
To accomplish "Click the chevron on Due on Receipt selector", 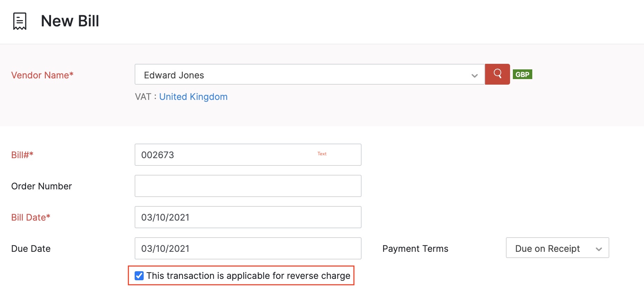I will (599, 248).
